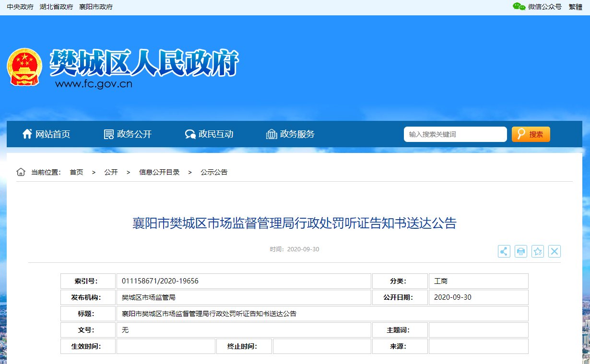Viewport: 590px width, 364px height.
Task: Open the 公示公告 breadcrumb link
Action: pos(214,172)
